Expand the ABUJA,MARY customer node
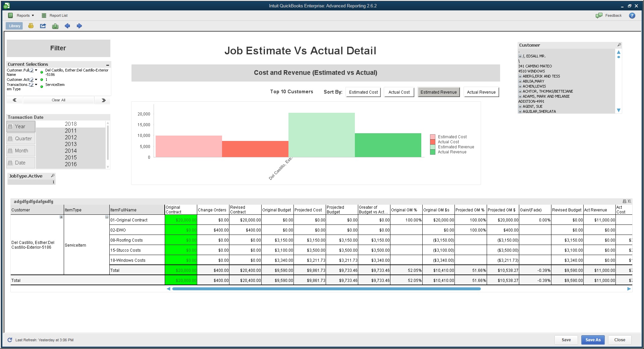The width and height of the screenshot is (644, 349). [520, 82]
